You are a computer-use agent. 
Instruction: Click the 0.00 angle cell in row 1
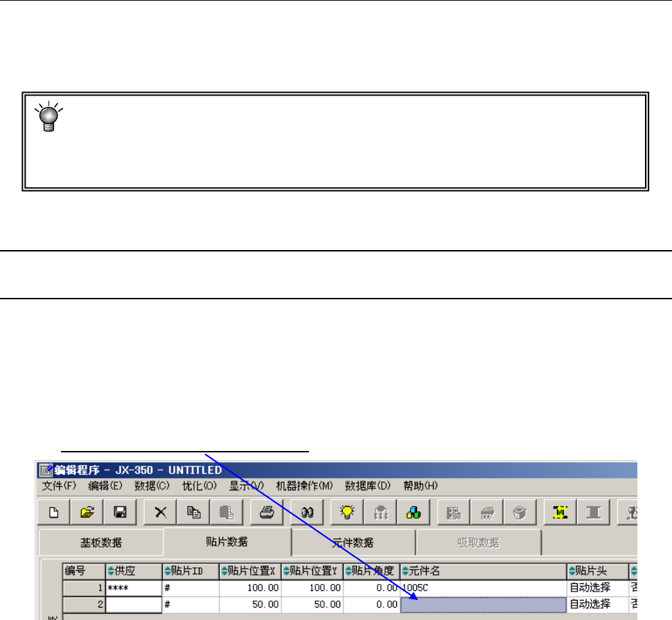371,588
